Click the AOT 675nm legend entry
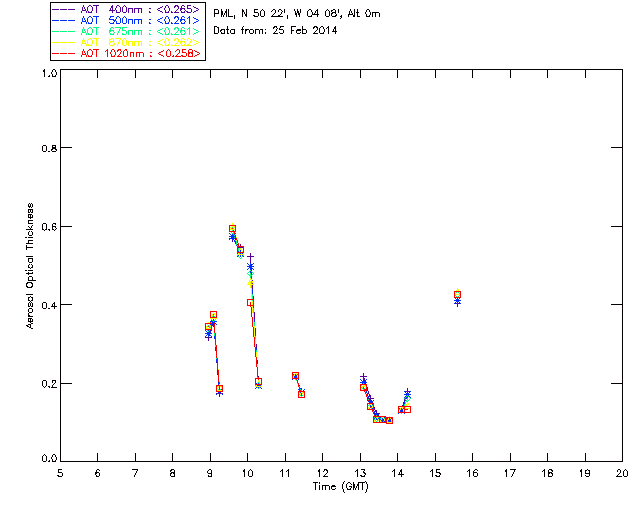The width and height of the screenshot is (640, 512). pyautogui.click(x=126, y=31)
